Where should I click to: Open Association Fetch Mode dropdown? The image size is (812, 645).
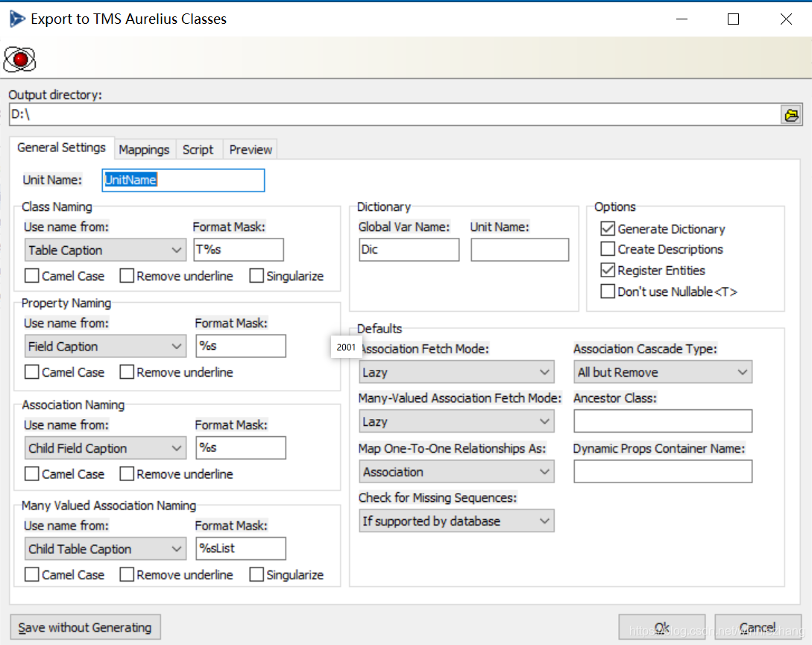pyautogui.click(x=456, y=372)
